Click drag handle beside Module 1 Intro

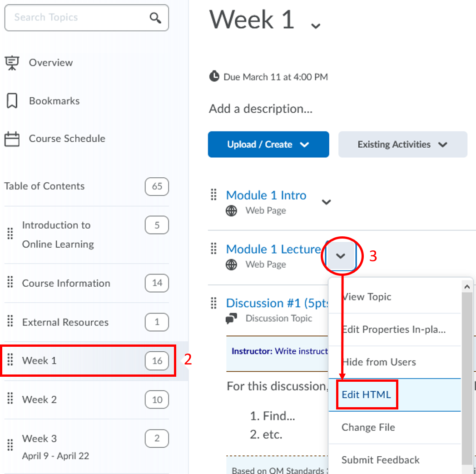coord(213,195)
